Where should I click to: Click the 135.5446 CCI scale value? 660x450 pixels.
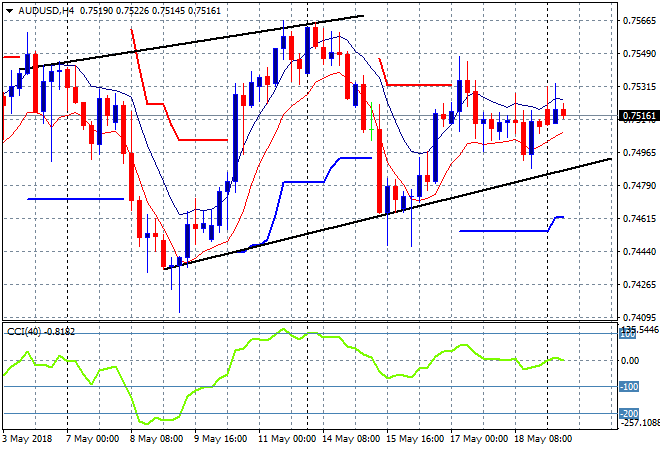pos(640,330)
